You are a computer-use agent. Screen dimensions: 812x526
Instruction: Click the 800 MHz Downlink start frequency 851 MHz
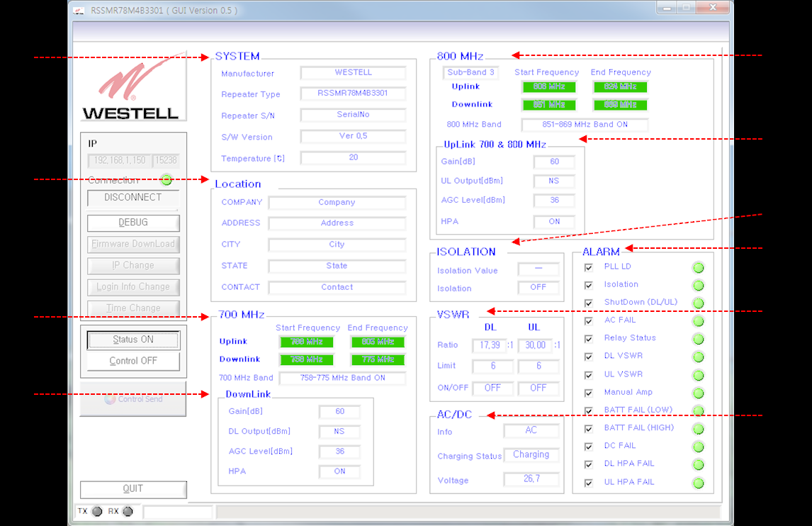[549, 105]
